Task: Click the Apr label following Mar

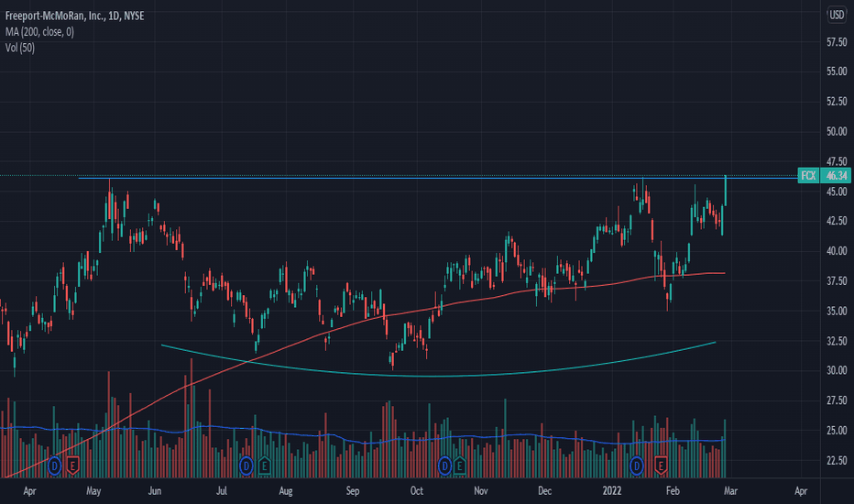Action: (x=801, y=491)
